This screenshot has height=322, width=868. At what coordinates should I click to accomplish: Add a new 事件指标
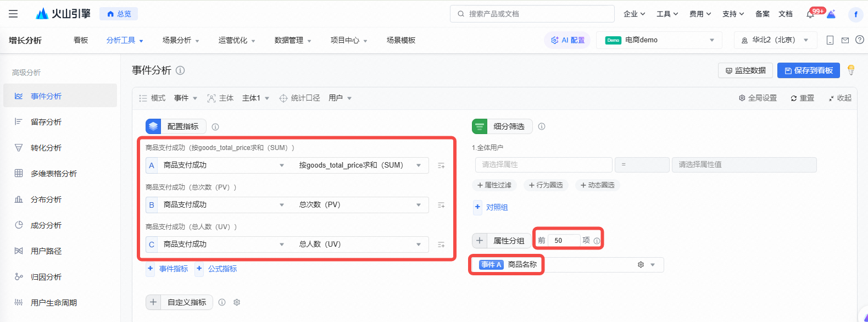(167, 269)
